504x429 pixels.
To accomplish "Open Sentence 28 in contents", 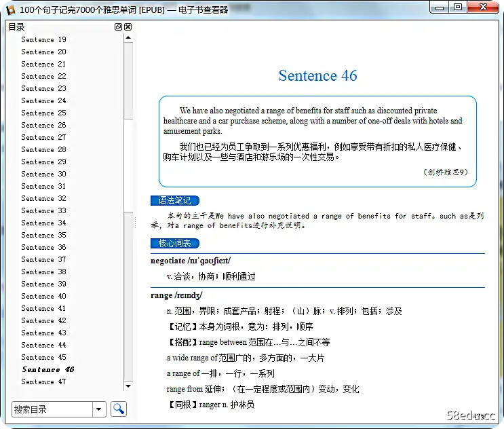I will pyautogui.click(x=43, y=149).
